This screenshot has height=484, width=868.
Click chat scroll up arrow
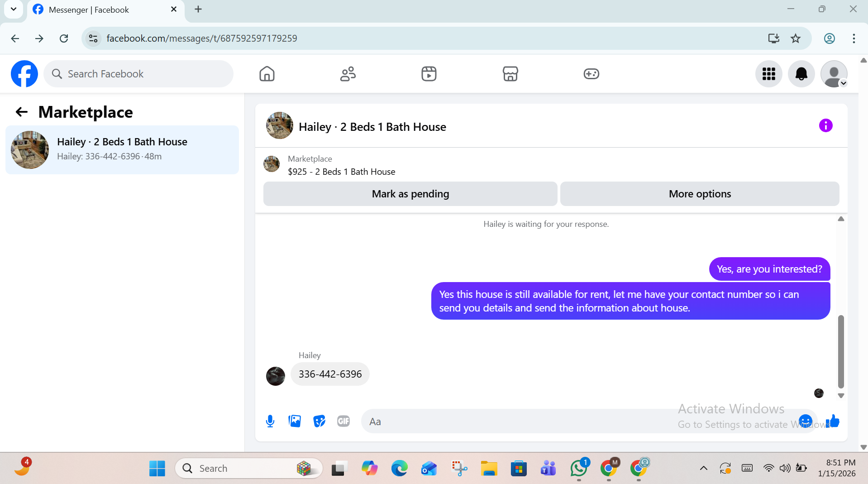tap(841, 219)
